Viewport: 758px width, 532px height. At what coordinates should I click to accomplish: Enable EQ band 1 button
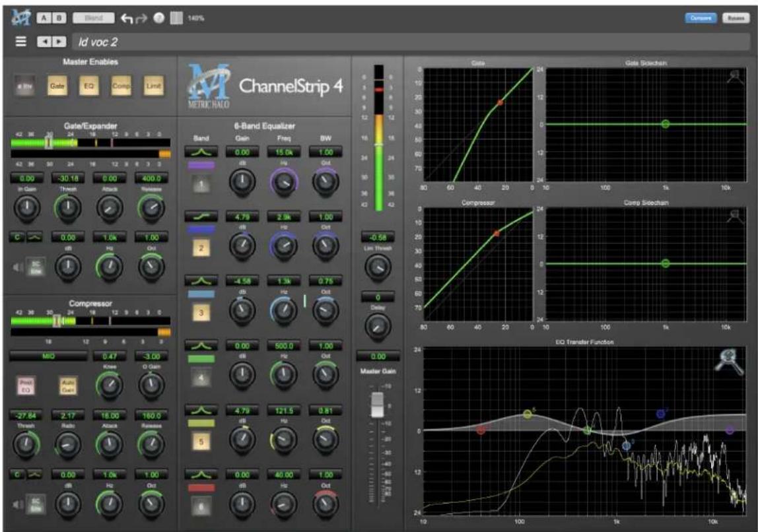click(x=201, y=184)
